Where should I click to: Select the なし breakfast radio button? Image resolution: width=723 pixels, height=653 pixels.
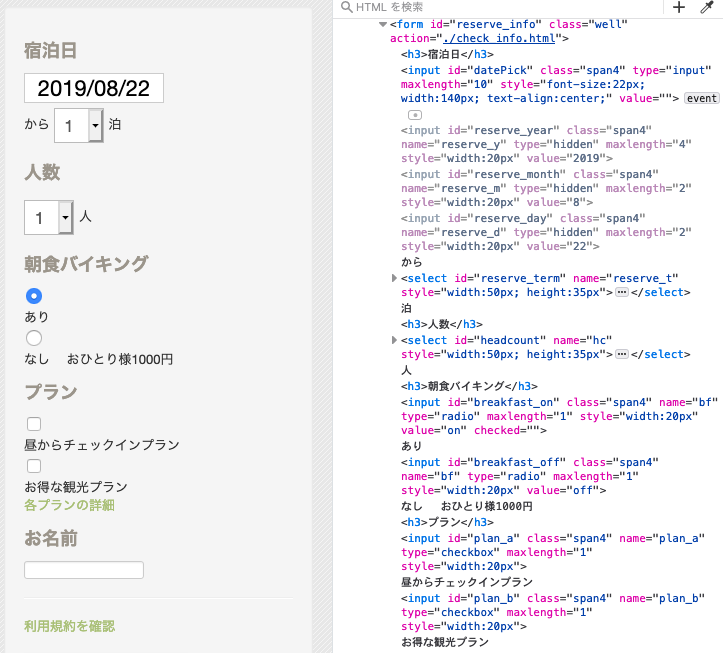[34, 338]
